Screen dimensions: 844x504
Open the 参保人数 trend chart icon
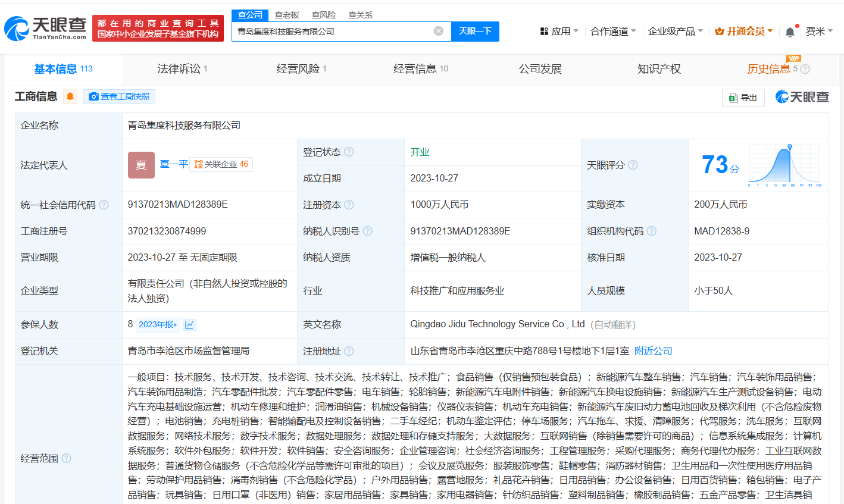coord(189,324)
